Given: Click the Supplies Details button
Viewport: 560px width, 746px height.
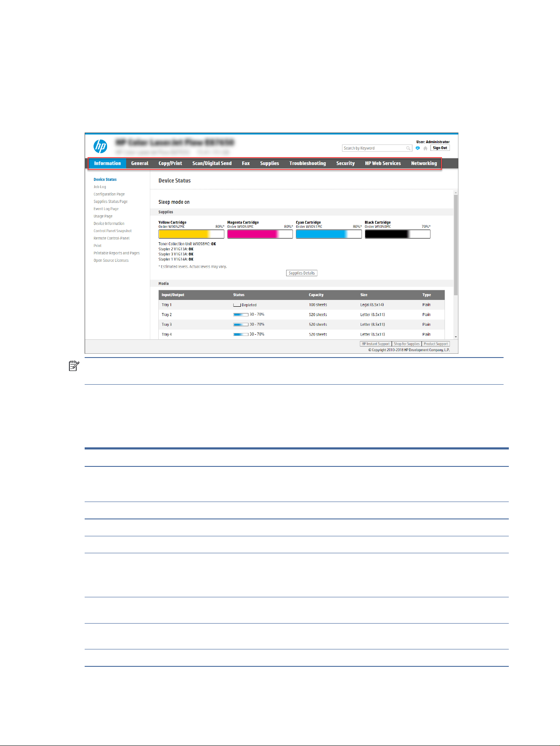Looking at the screenshot, I should [x=302, y=273].
